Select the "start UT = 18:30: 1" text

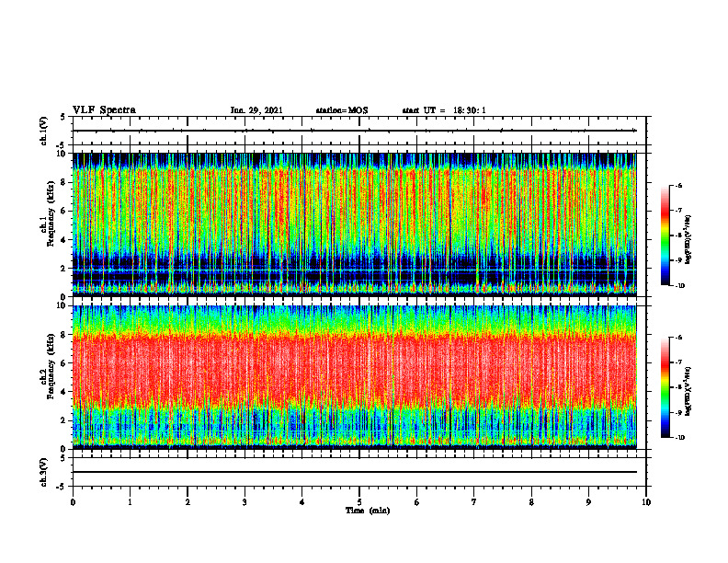444,110
